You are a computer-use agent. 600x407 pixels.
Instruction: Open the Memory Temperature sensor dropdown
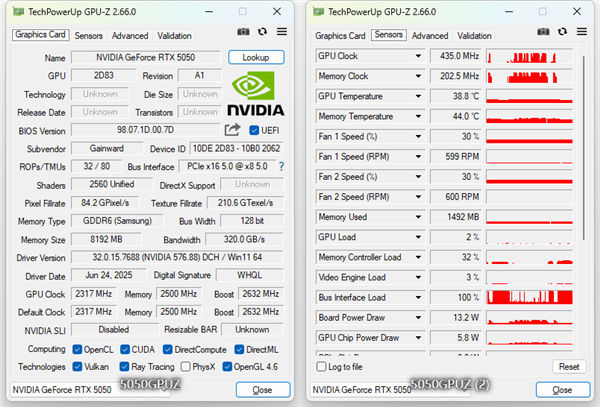pyautogui.click(x=418, y=116)
